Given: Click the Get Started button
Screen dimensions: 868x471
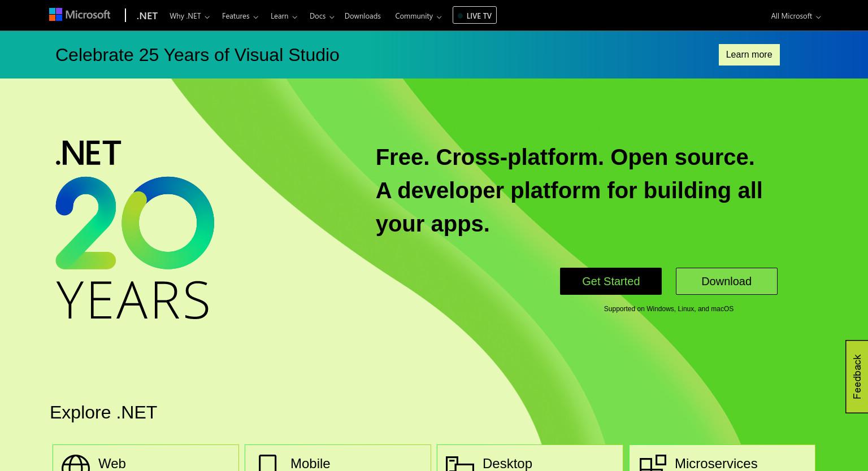Looking at the screenshot, I should 611,281.
